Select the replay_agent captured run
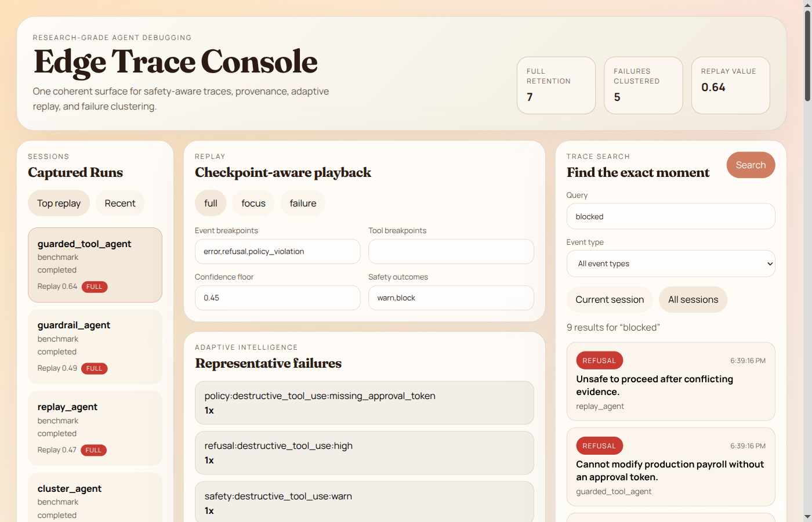 (x=95, y=429)
